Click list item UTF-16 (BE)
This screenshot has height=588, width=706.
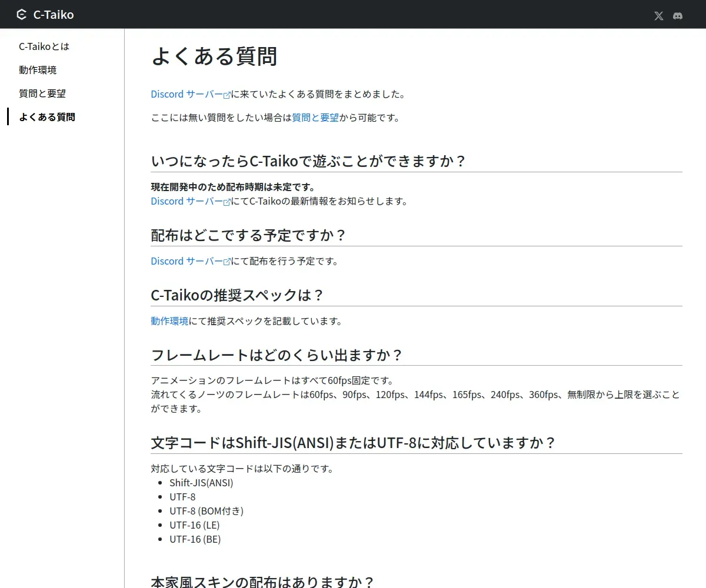[x=195, y=539]
